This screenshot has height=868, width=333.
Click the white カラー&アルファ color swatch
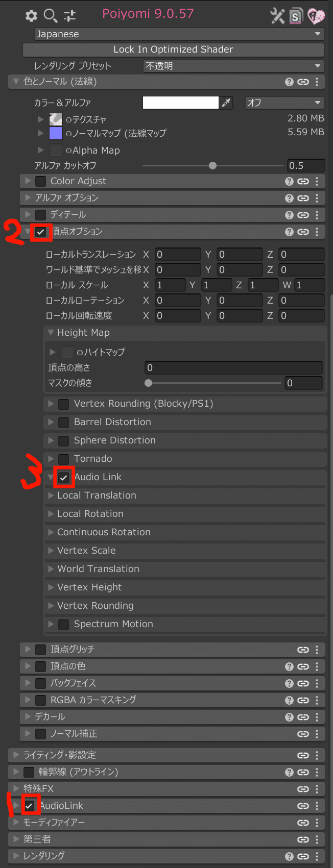181,103
